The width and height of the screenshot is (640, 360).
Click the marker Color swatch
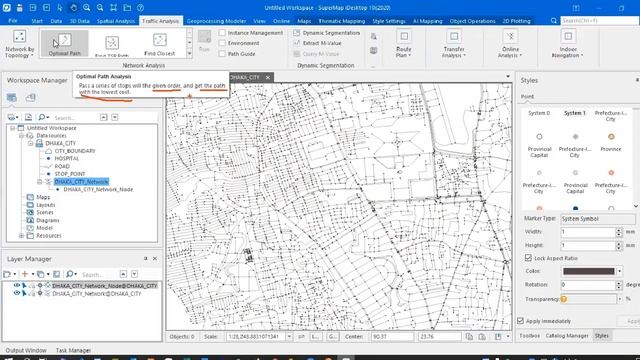pos(588,271)
